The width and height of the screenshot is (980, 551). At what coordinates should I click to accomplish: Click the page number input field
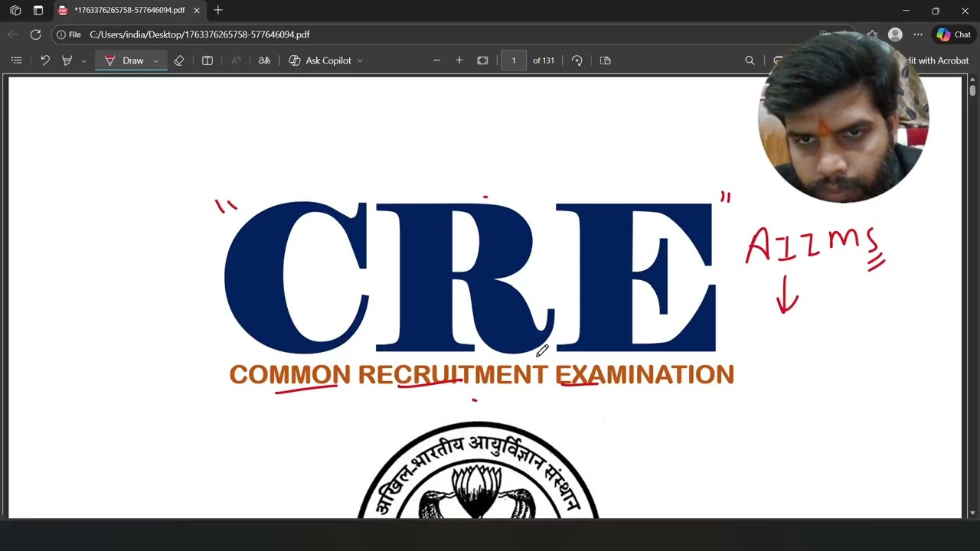[x=514, y=60]
